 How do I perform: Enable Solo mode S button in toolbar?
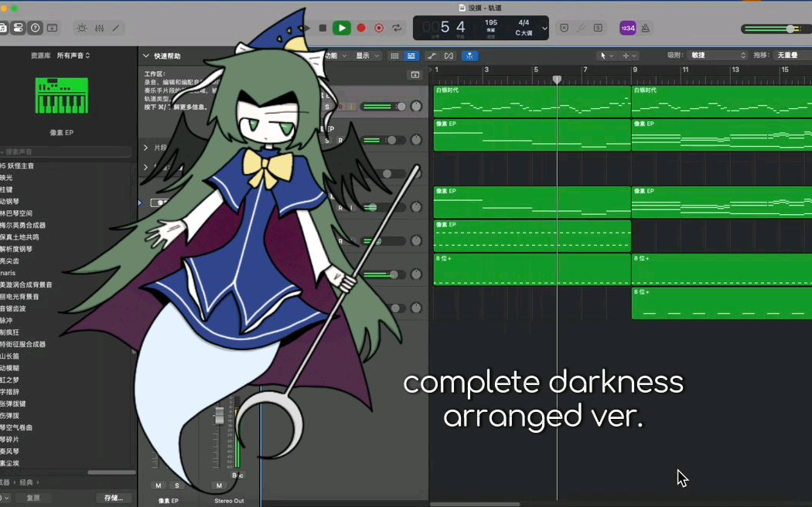click(x=598, y=28)
